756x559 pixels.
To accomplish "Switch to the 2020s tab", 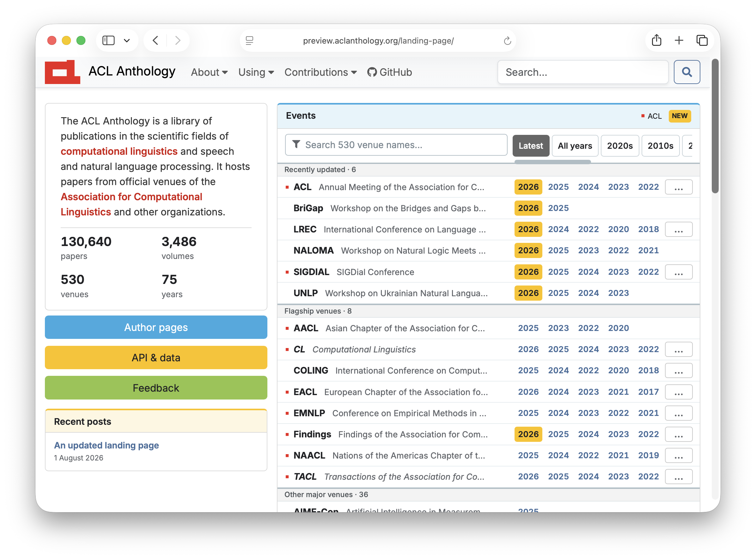I will pos(619,146).
